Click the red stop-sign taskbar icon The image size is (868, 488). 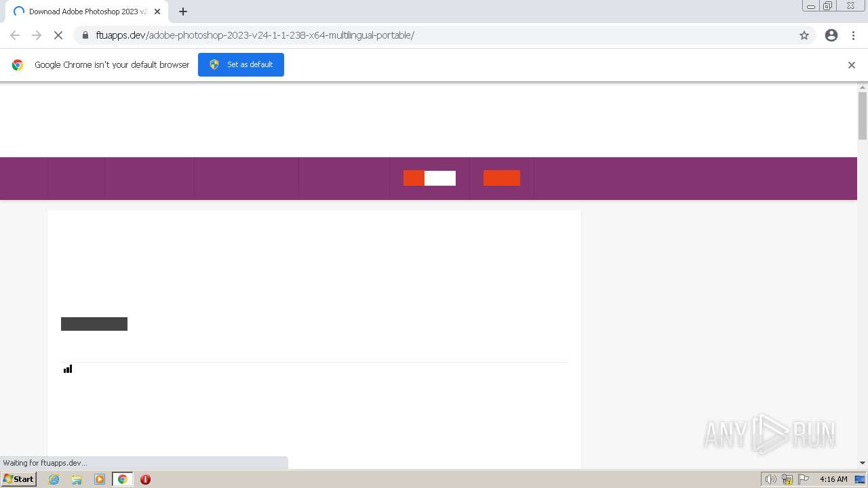pos(145,479)
